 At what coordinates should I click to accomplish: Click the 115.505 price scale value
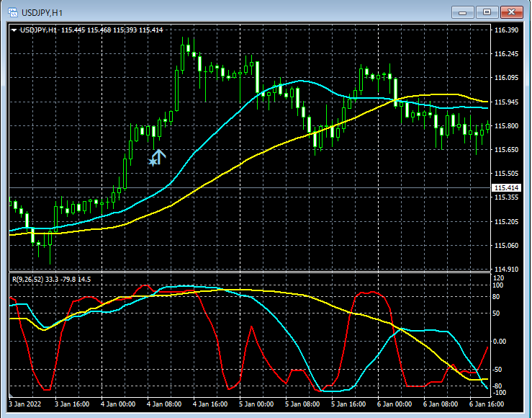(x=506, y=174)
